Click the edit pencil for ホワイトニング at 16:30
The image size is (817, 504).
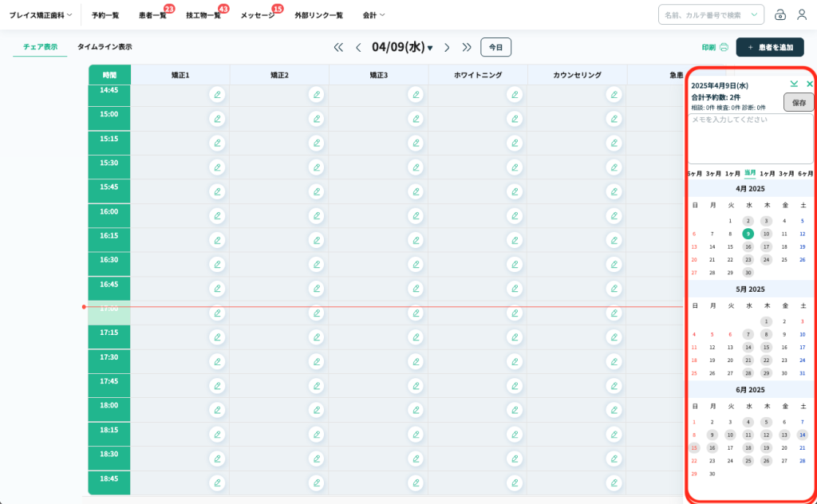(515, 265)
